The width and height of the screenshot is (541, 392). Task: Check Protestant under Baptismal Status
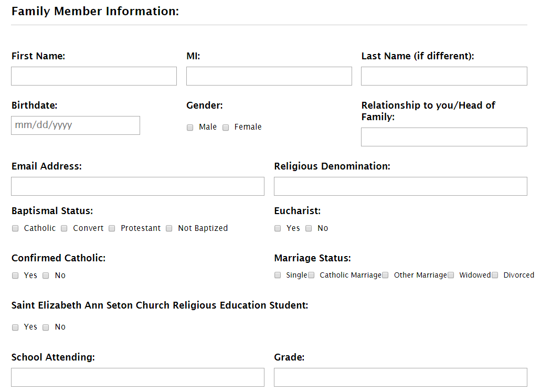point(112,228)
